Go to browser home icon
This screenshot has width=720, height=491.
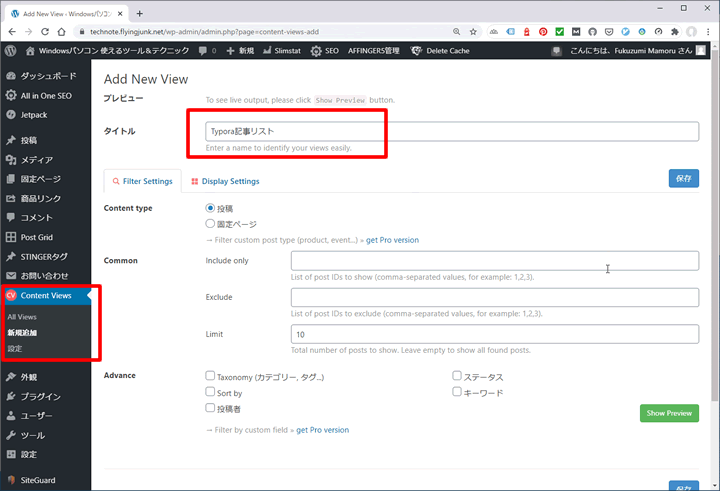(x=62, y=32)
